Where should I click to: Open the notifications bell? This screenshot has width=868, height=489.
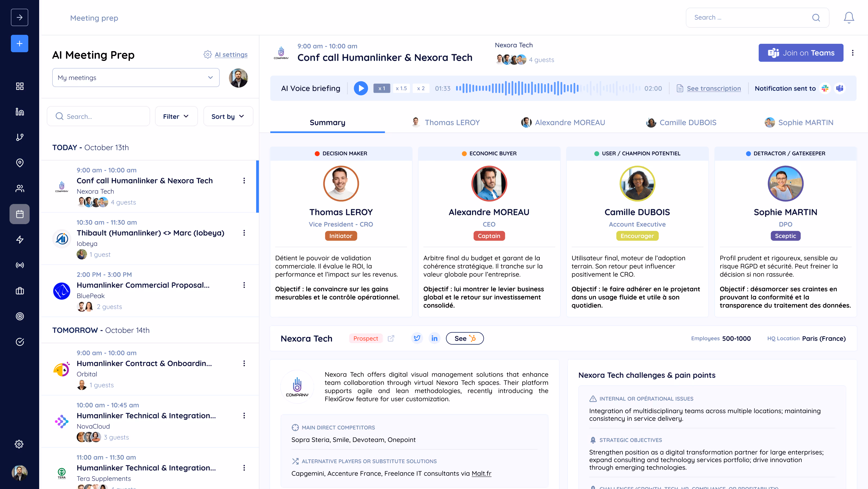tap(848, 17)
